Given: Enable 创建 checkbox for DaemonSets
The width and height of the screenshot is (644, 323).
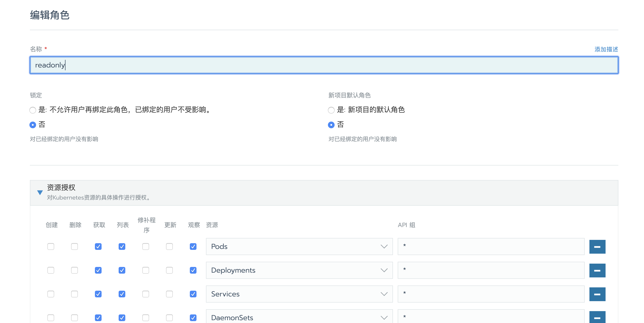Looking at the screenshot, I should 51,318.
